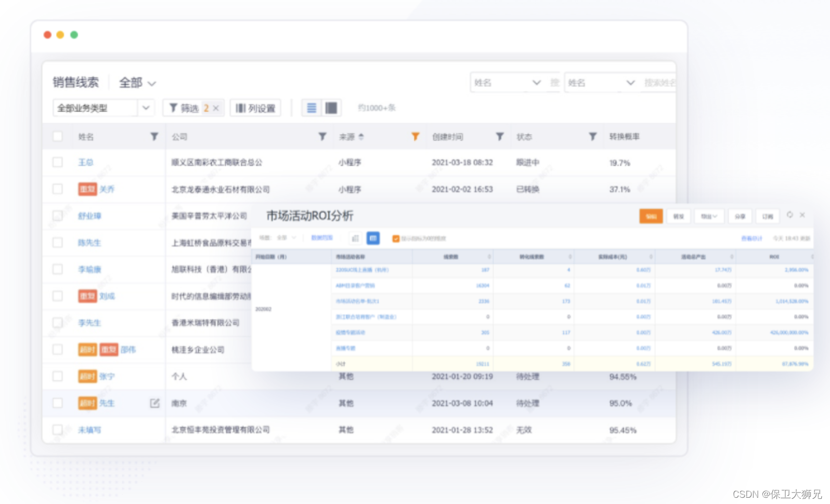830x504 pixels.
Task: Click company cell 北京恒丰苑投资管理有限公司
Action: pyautogui.click(x=221, y=430)
